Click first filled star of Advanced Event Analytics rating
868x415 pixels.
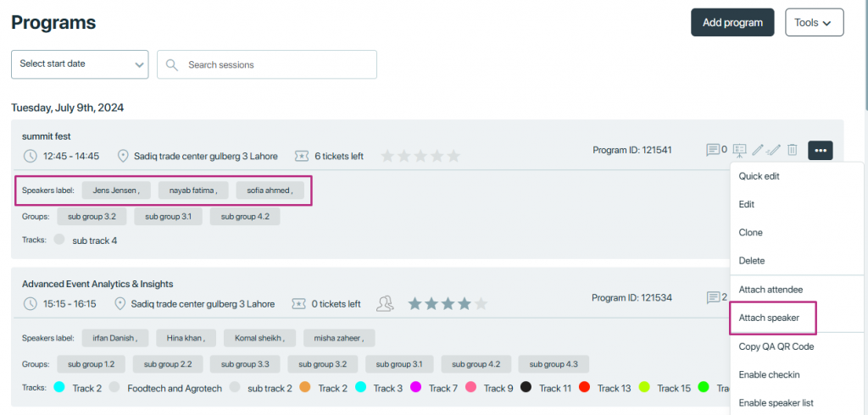(x=415, y=303)
